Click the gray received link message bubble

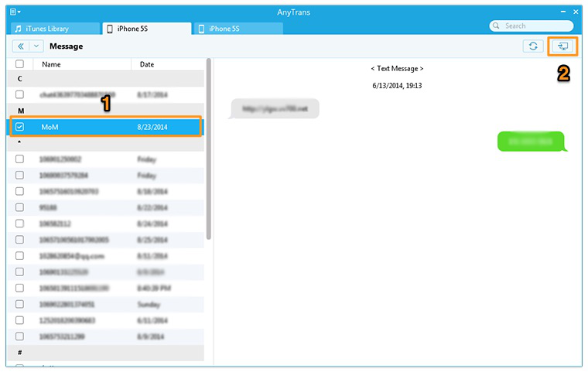[274, 109]
